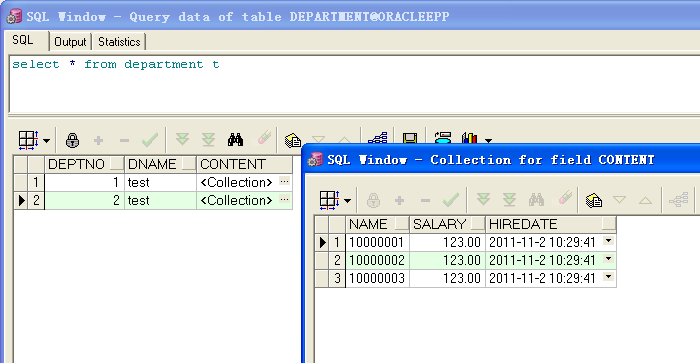Select the cell 10000002

pyautogui.click(x=377, y=260)
